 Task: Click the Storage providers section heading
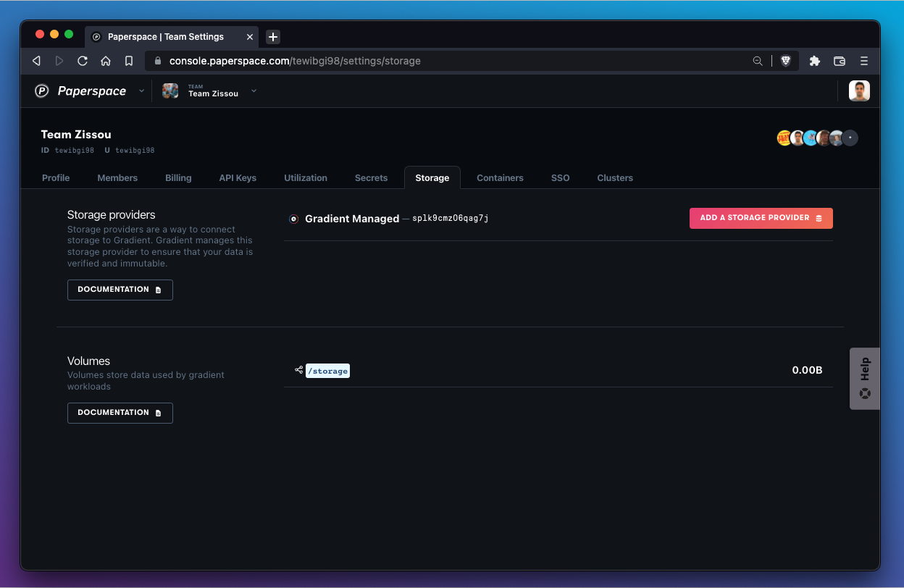tap(112, 215)
